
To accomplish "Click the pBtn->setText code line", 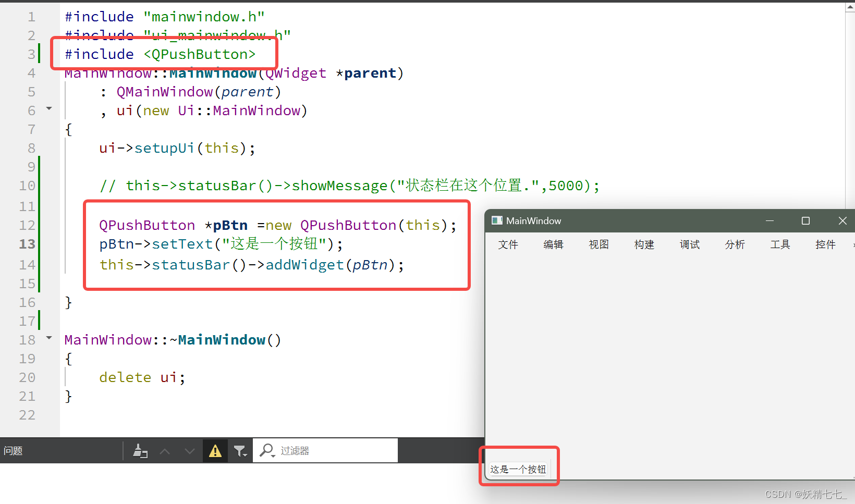I will [x=221, y=244].
